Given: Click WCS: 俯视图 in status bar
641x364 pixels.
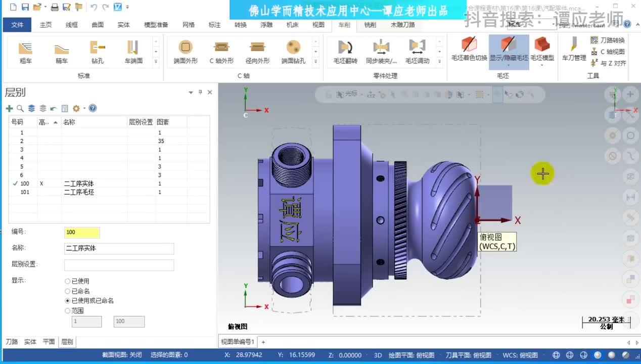Looking at the screenshot, I should (x=520, y=355).
